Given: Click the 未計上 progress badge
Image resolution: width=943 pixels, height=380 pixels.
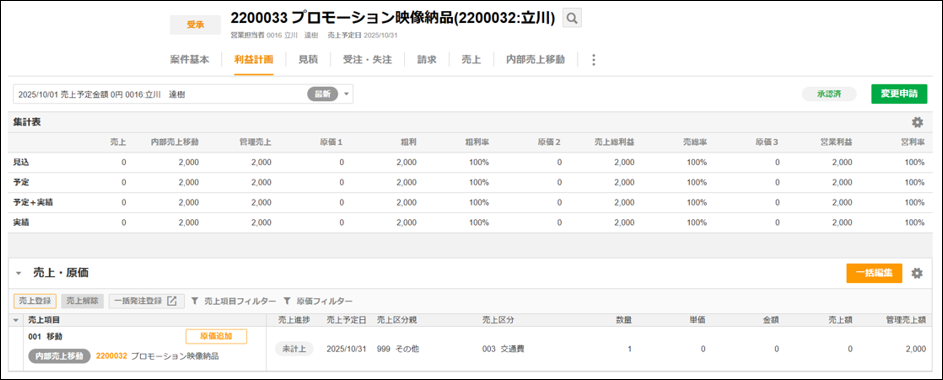Looking at the screenshot, I should (x=294, y=349).
